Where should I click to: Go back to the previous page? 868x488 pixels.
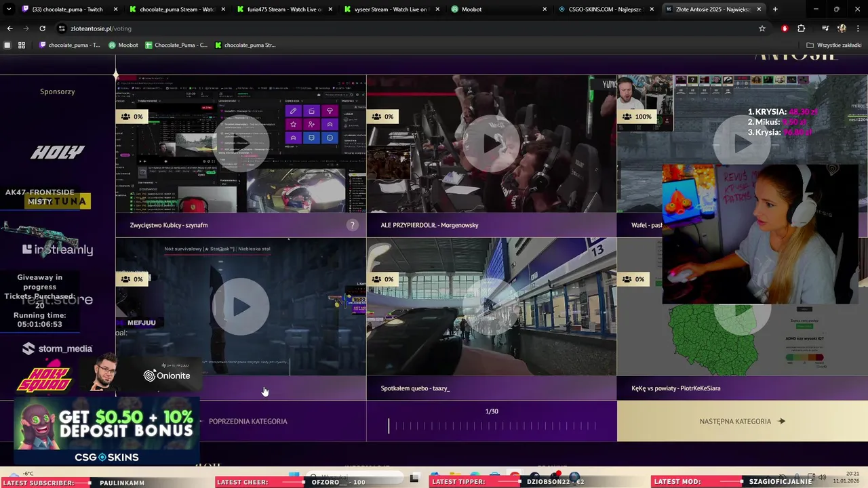[x=9, y=28]
